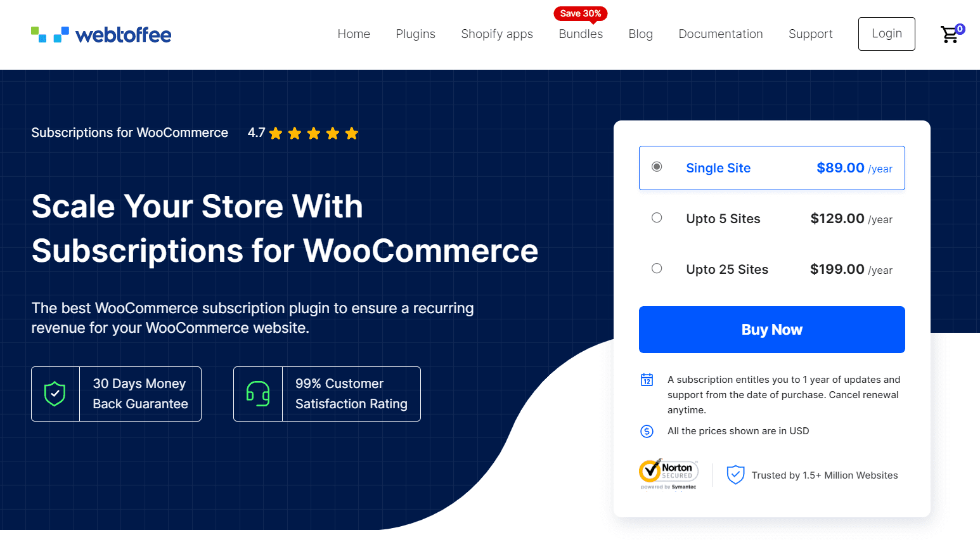The height and width of the screenshot is (542, 980).
Task: Click the Scale Your Store headline
Action: tap(285, 228)
